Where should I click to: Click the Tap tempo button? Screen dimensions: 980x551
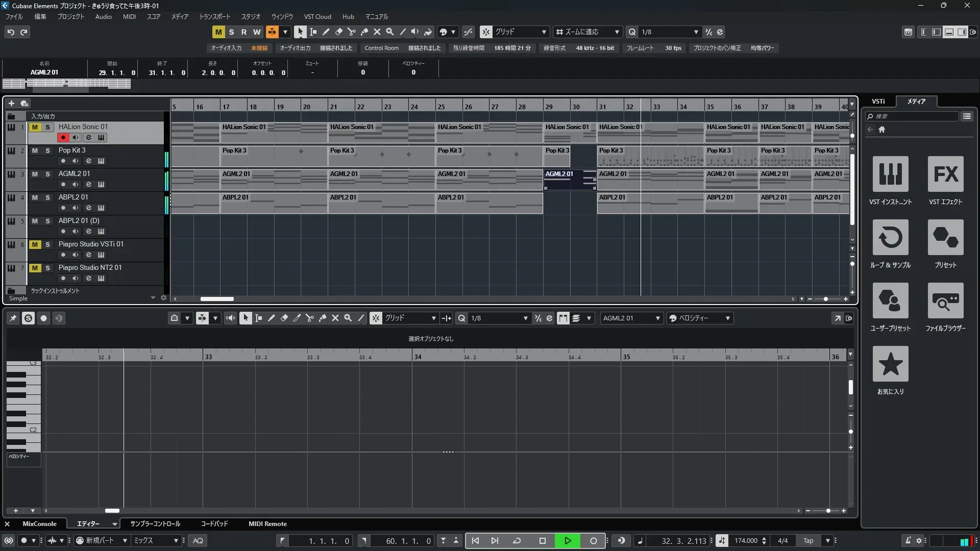(x=808, y=541)
